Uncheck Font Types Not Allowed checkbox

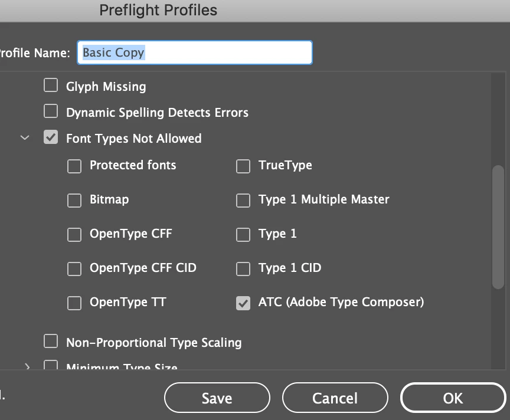point(51,138)
